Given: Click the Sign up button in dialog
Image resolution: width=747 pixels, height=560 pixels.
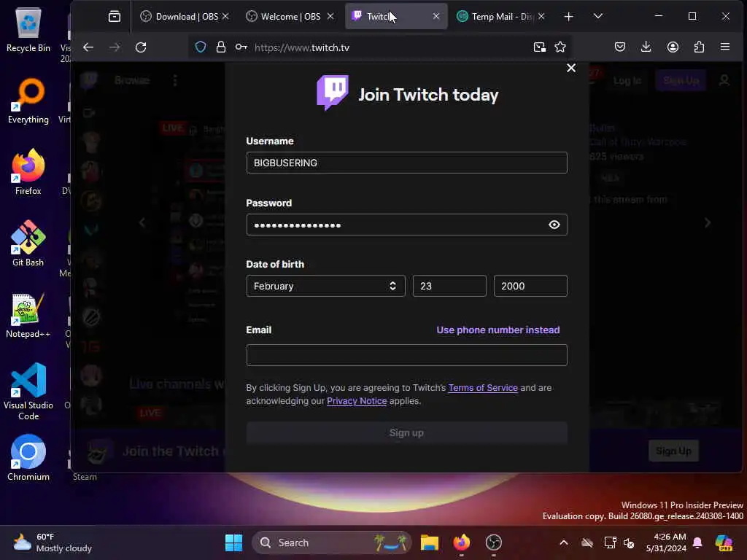Looking at the screenshot, I should pyautogui.click(x=406, y=432).
